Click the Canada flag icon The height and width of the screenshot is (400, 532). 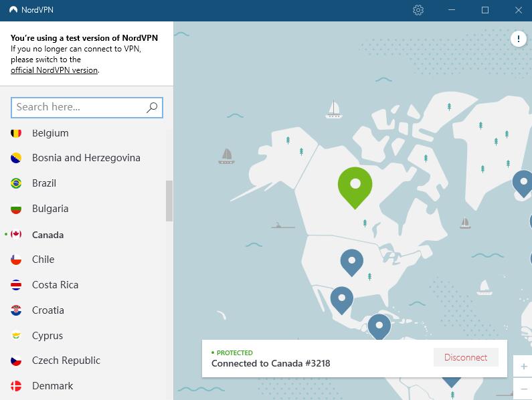tap(16, 234)
